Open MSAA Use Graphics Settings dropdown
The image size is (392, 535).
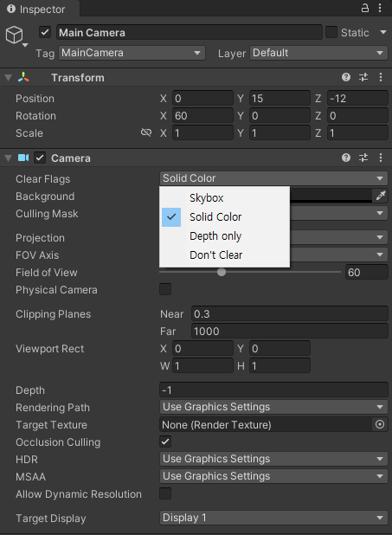(x=273, y=476)
